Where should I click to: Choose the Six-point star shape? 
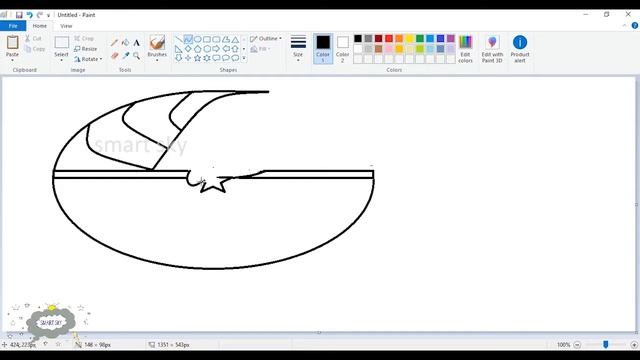pos(207,58)
